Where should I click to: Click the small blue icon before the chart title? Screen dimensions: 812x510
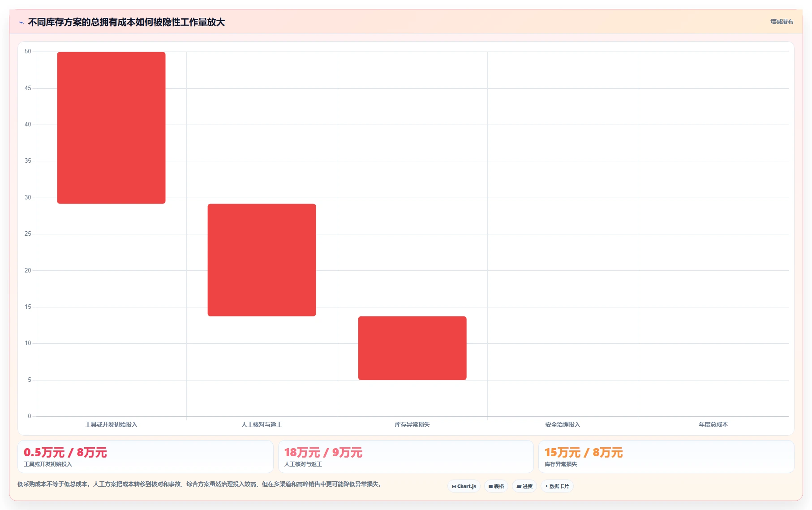coord(21,22)
